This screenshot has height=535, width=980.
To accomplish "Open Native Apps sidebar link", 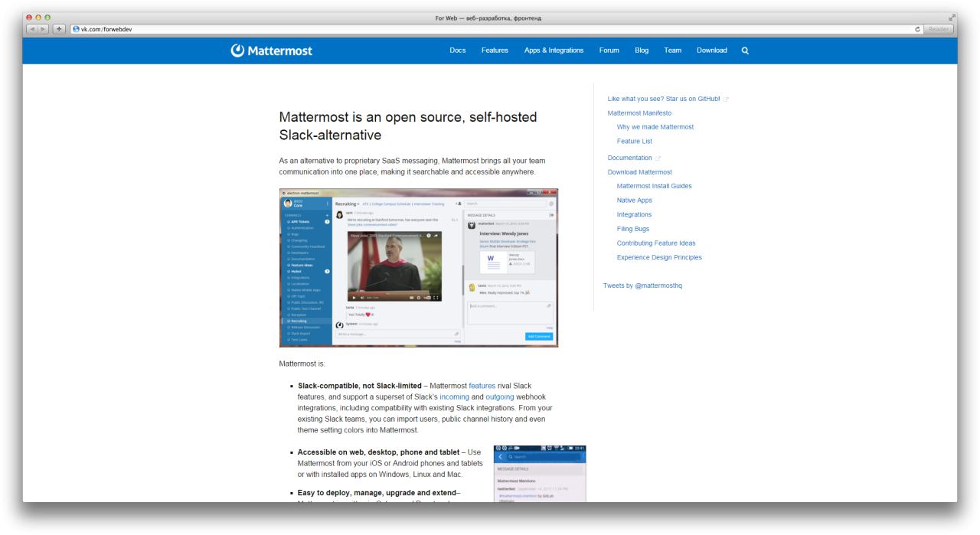I will tap(634, 201).
